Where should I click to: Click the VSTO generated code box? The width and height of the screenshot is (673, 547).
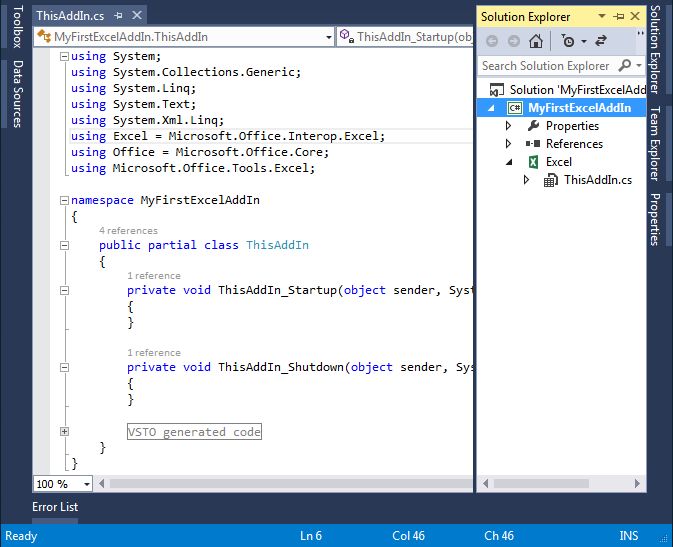(194, 432)
